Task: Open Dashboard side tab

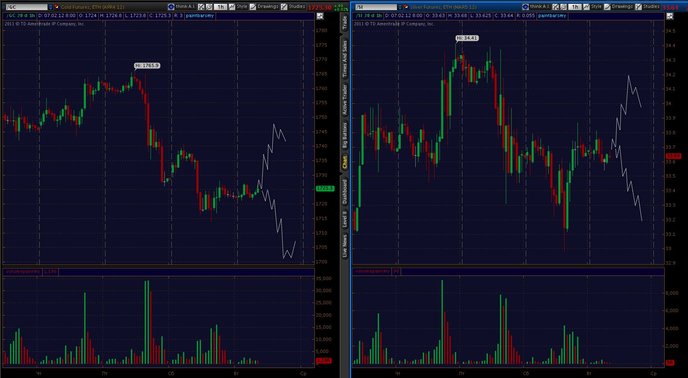Action: (x=345, y=191)
